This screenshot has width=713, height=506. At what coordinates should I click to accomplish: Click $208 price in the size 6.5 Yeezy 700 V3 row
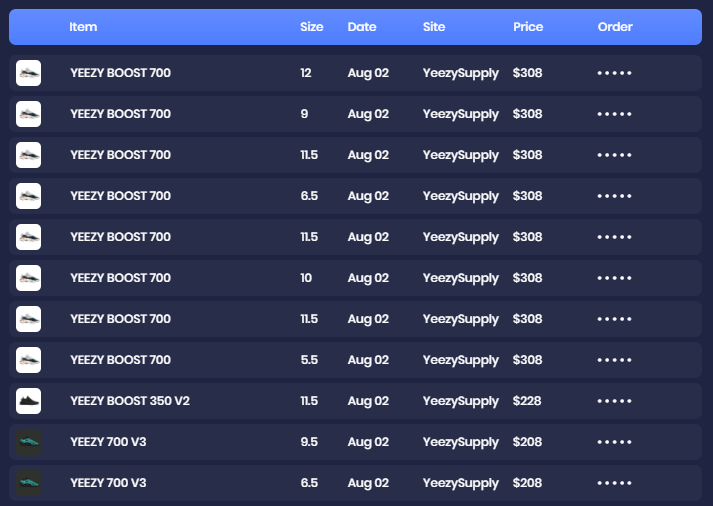tap(527, 483)
